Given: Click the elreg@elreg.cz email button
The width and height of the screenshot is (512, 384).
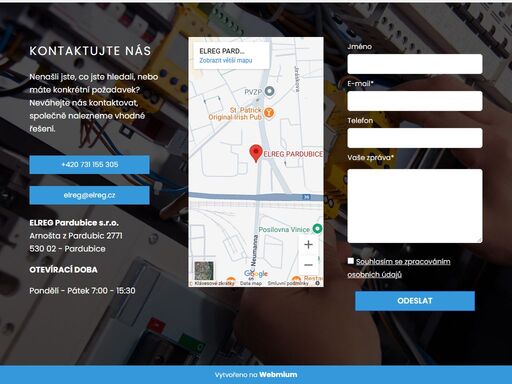Looking at the screenshot, I should [89, 195].
